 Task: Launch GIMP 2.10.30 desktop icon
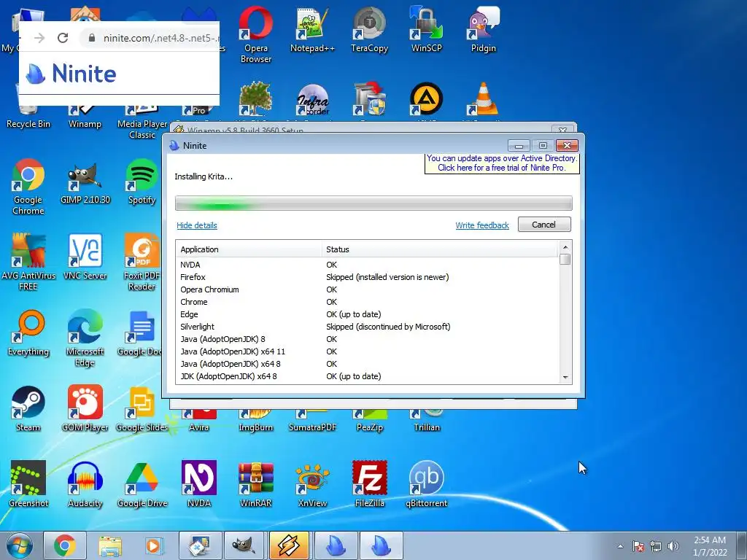[x=85, y=182]
